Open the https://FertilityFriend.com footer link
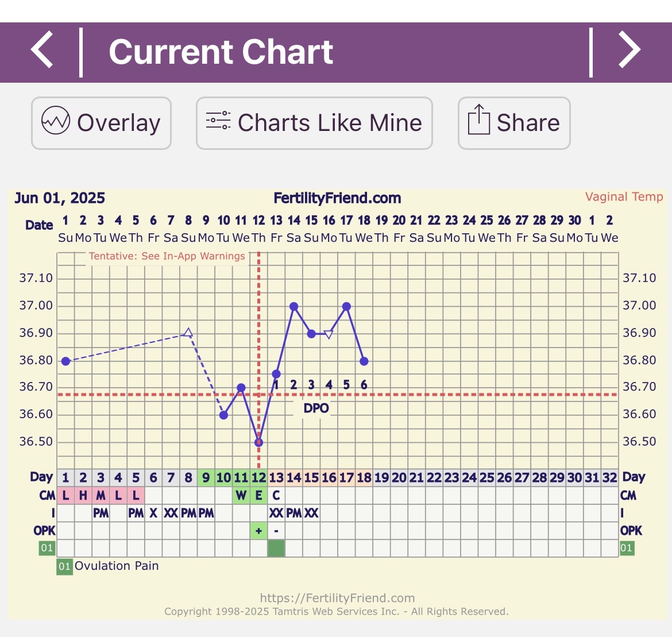 click(337, 598)
